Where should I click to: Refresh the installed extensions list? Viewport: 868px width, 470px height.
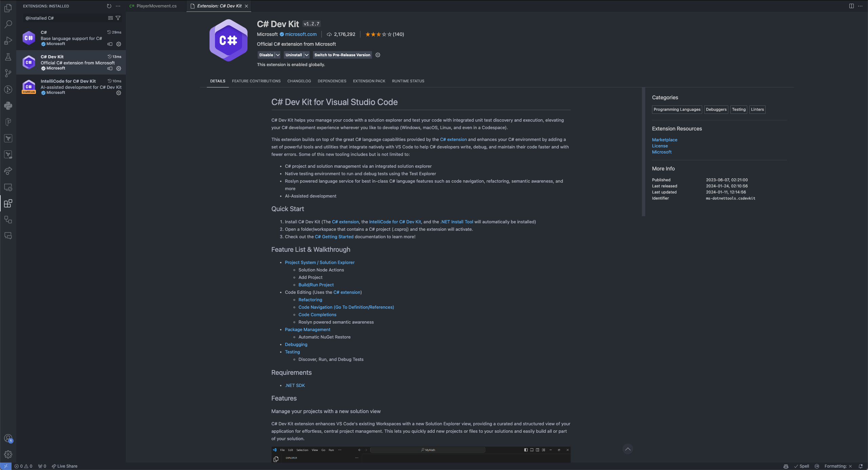109,6
